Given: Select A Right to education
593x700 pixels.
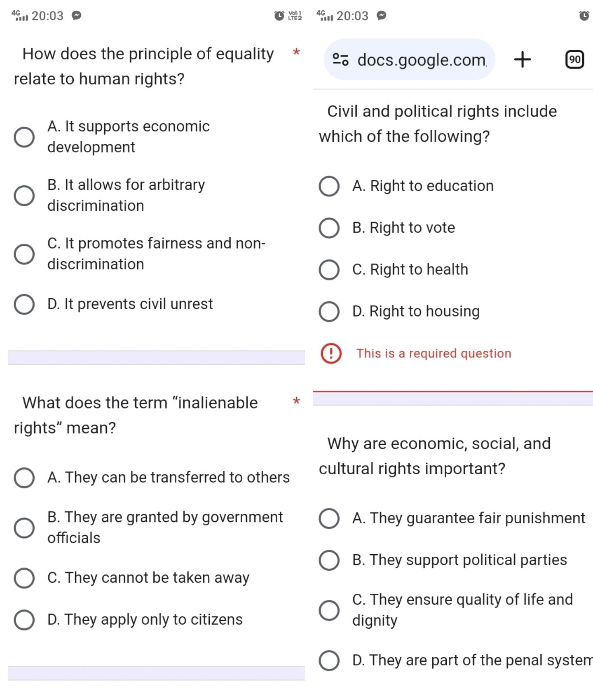Looking at the screenshot, I should coord(328,186).
